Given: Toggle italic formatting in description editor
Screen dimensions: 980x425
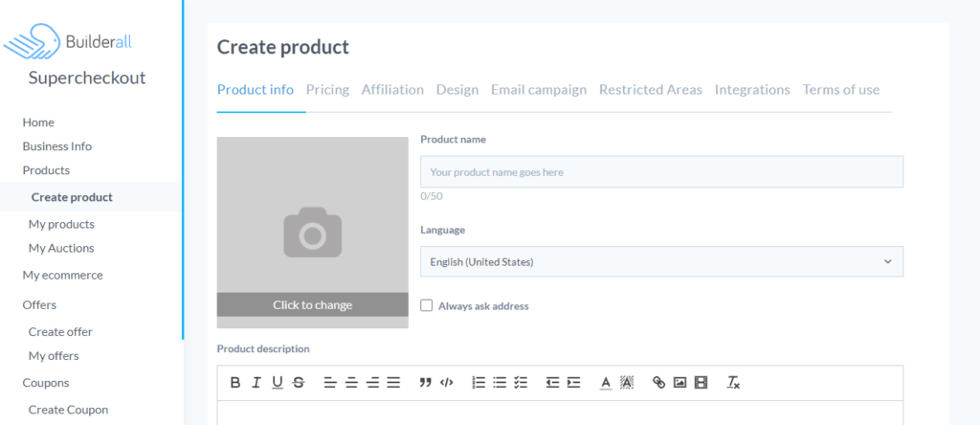Looking at the screenshot, I should point(256,383).
